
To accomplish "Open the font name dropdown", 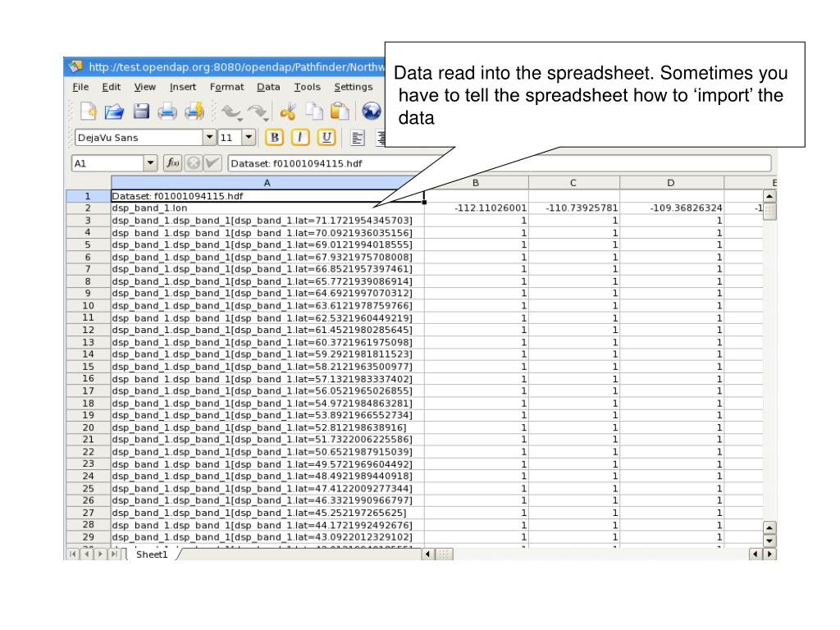I will [209, 138].
